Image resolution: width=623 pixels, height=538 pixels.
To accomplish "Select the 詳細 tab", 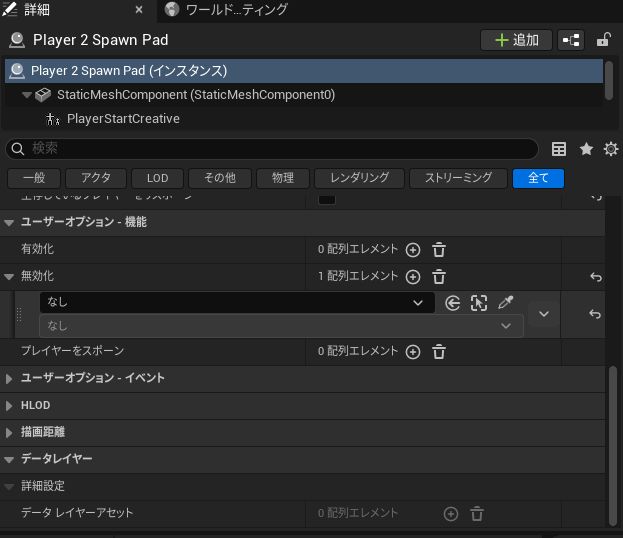I will (37, 10).
